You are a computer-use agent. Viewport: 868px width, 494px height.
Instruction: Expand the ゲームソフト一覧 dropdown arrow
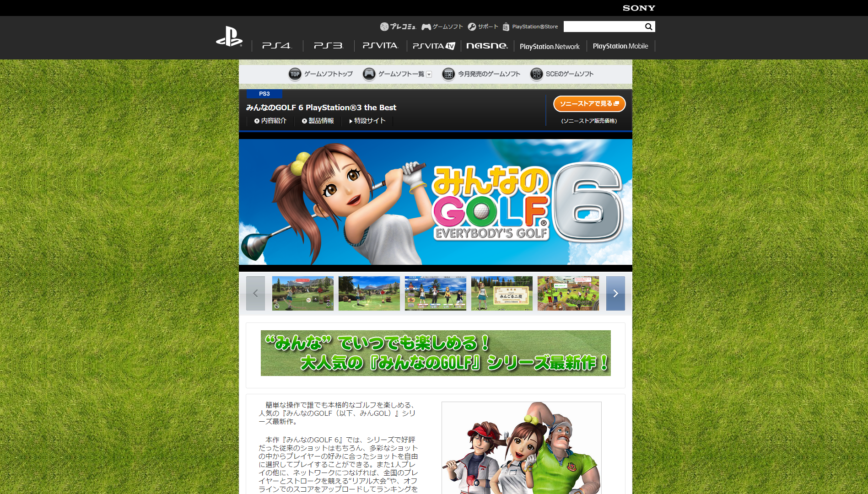429,74
